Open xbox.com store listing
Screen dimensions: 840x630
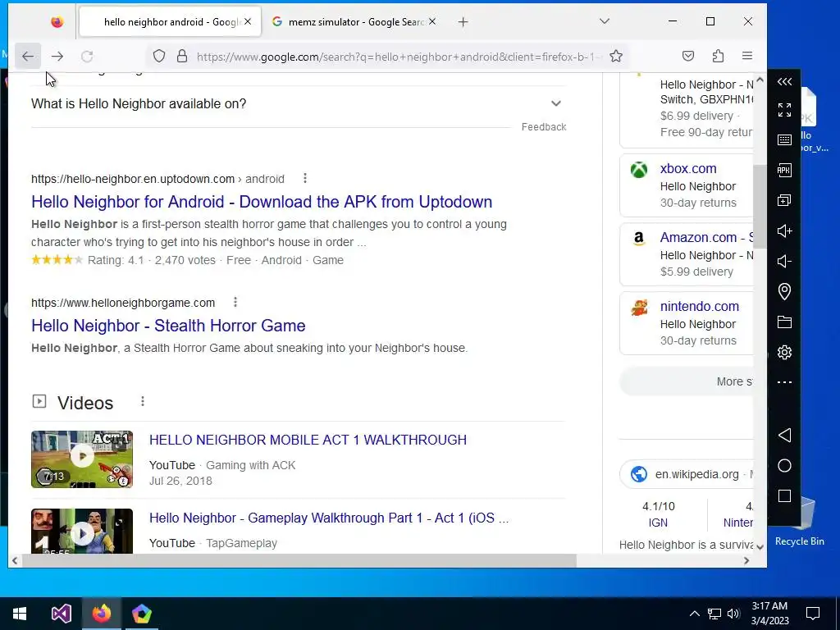[688, 168]
